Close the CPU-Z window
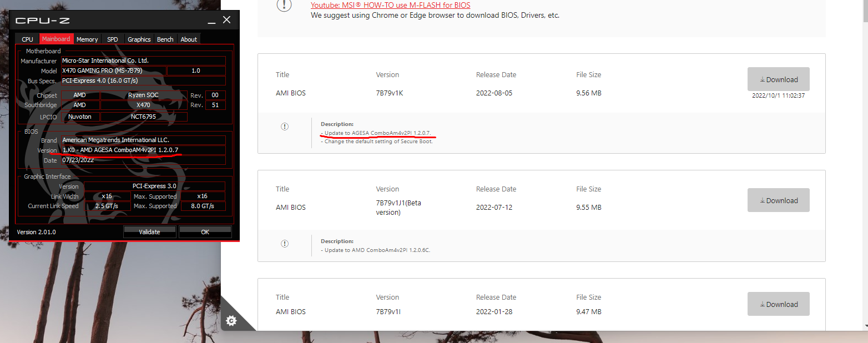 click(x=226, y=20)
